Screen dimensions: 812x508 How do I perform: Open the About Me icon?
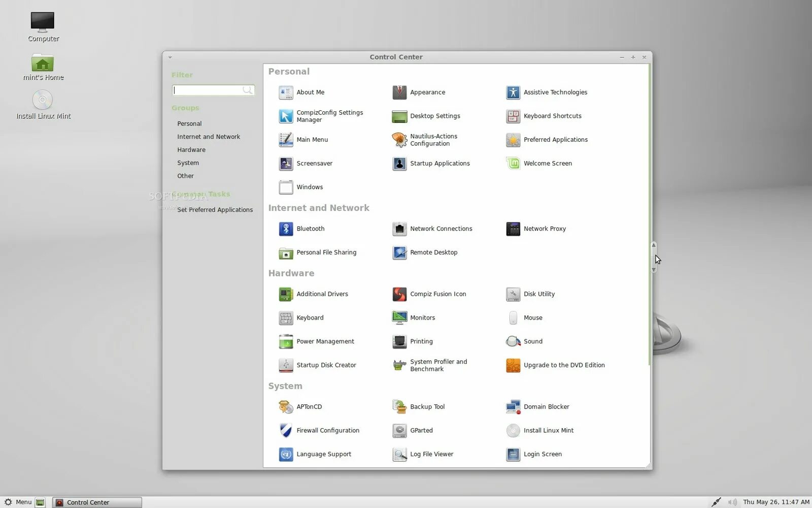pyautogui.click(x=286, y=92)
